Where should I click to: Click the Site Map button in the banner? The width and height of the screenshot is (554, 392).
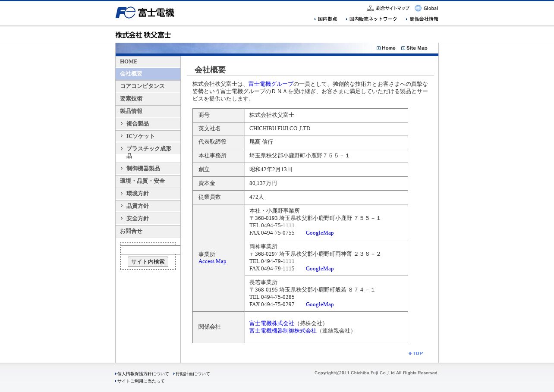coord(414,48)
